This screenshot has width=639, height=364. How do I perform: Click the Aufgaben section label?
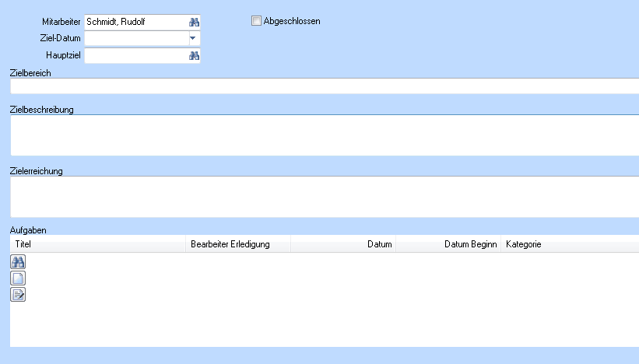pos(28,230)
